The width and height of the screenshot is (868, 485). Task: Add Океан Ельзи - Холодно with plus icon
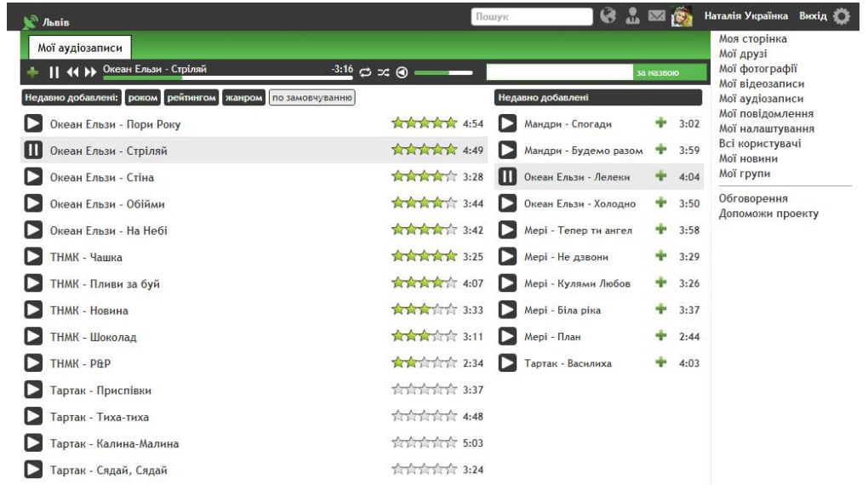(661, 203)
